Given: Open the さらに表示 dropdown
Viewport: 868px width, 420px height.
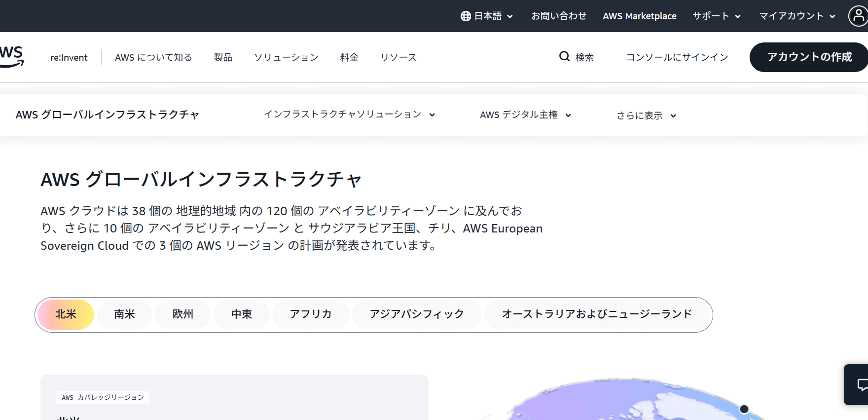Looking at the screenshot, I should (x=646, y=115).
